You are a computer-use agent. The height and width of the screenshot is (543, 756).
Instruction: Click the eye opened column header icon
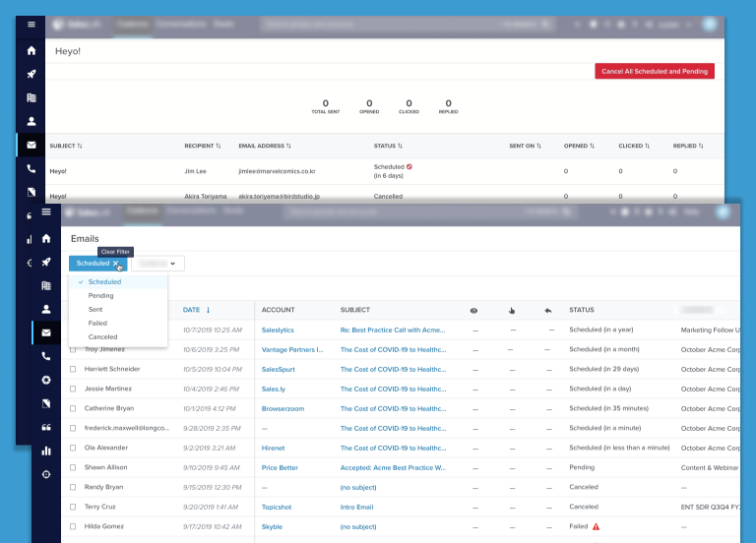(x=473, y=311)
